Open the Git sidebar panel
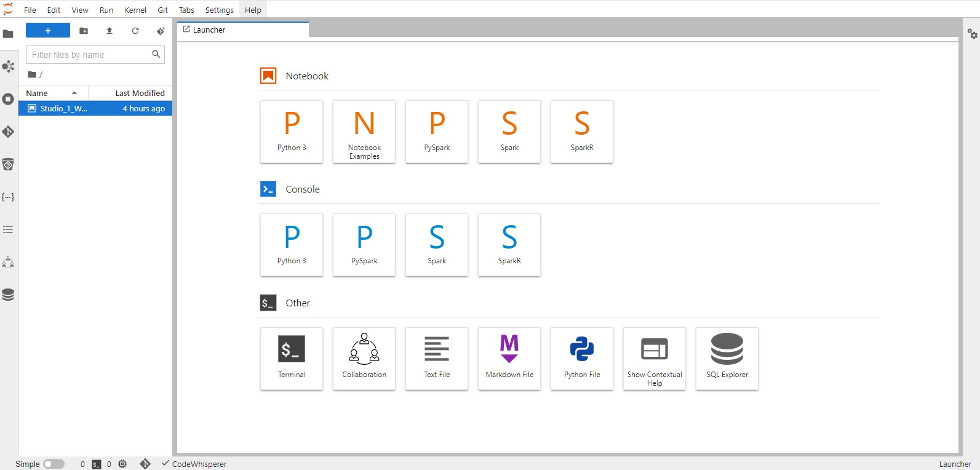 tap(8, 132)
